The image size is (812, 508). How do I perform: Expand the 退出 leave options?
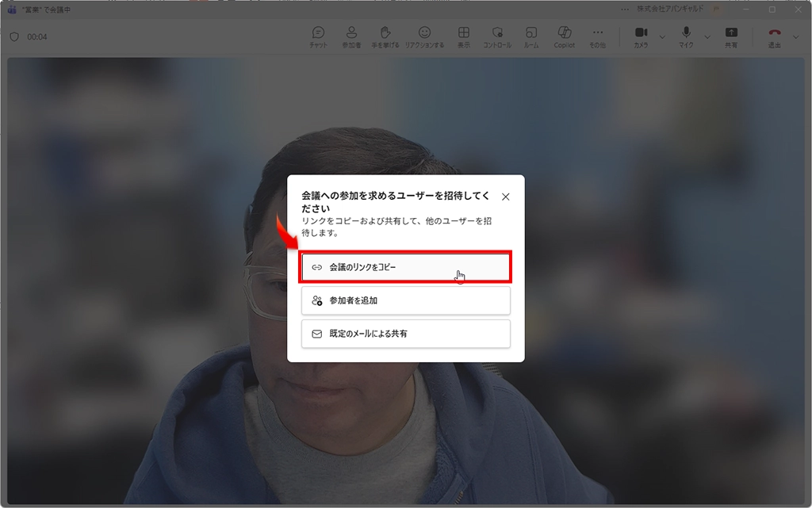click(x=795, y=36)
